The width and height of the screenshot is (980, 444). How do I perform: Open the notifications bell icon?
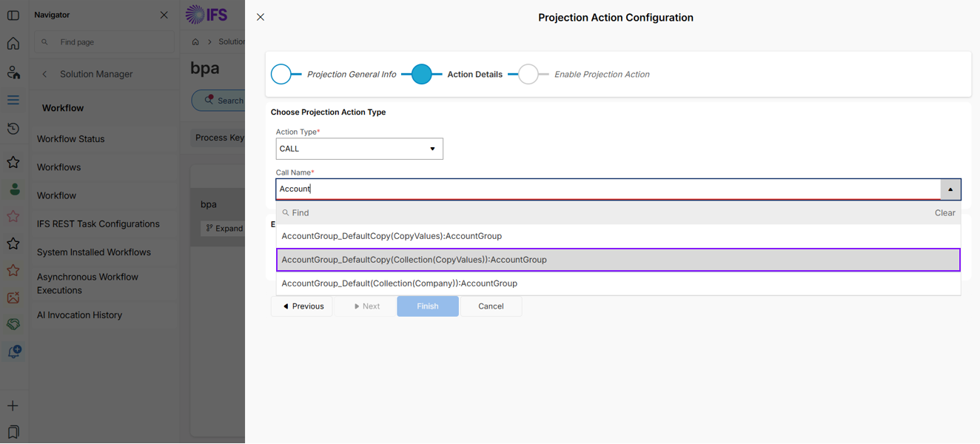coord(13,351)
